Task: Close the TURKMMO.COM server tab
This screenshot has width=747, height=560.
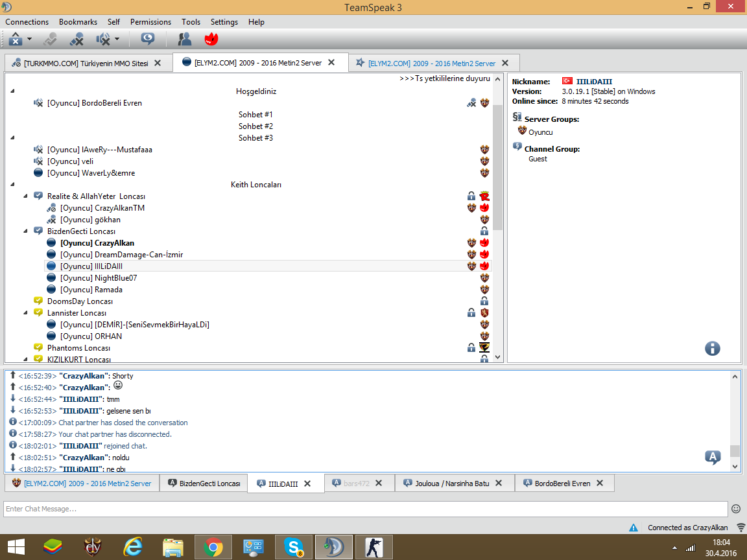Action: pyautogui.click(x=158, y=63)
